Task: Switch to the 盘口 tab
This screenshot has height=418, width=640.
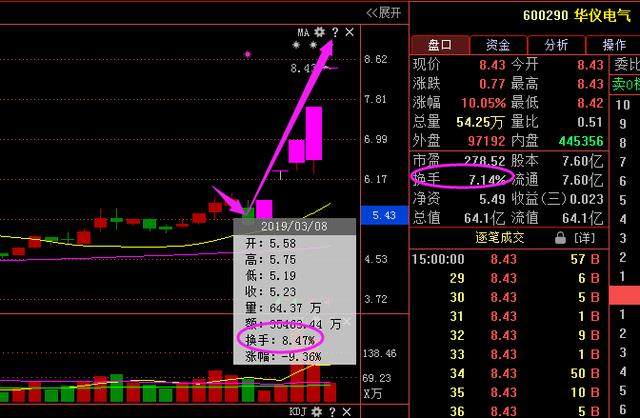Action: coord(440,45)
